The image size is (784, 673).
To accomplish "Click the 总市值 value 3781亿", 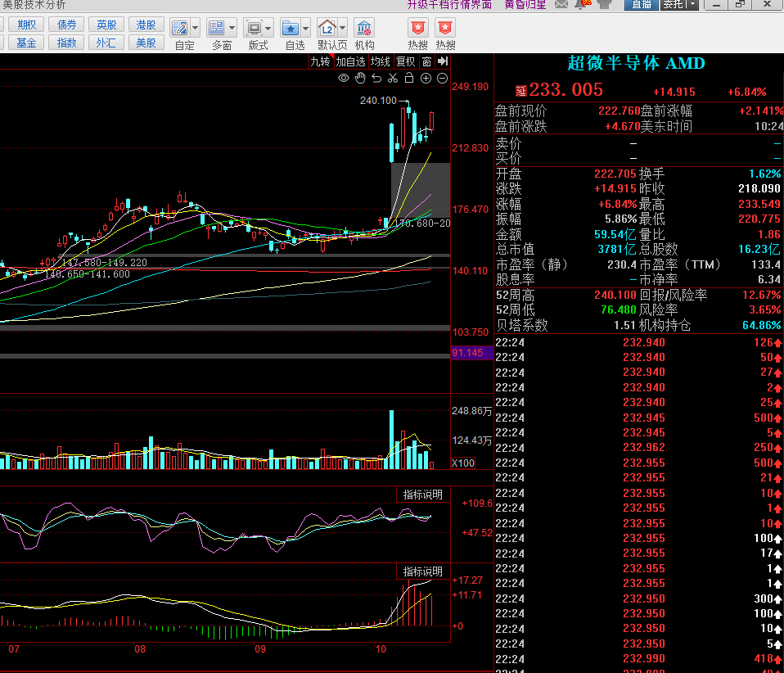I will (616, 249).
